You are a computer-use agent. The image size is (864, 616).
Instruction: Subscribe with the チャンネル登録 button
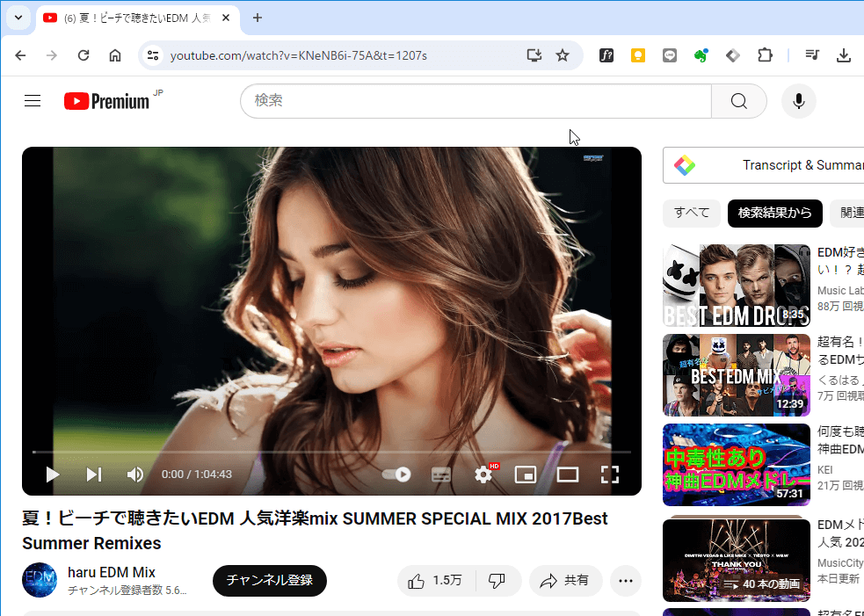269,581
